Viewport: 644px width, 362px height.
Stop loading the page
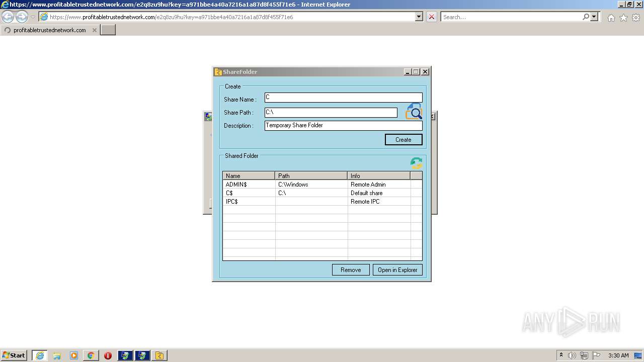432,17
